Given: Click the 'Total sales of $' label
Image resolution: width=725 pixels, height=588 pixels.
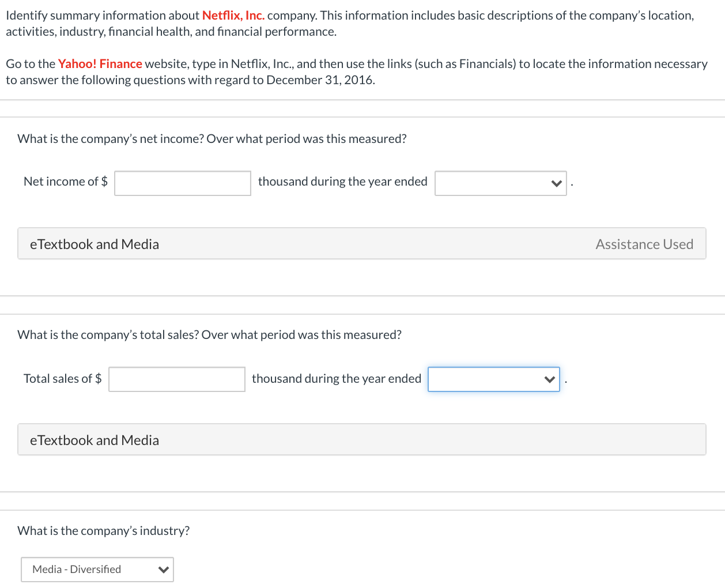Looking at the screenshot, I should pos(63,379).
